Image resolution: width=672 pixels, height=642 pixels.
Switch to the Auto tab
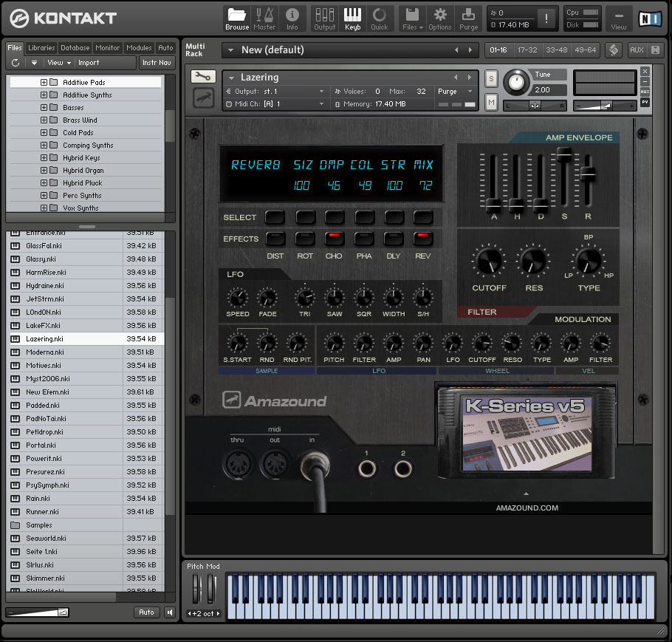[x=165, y=47]
